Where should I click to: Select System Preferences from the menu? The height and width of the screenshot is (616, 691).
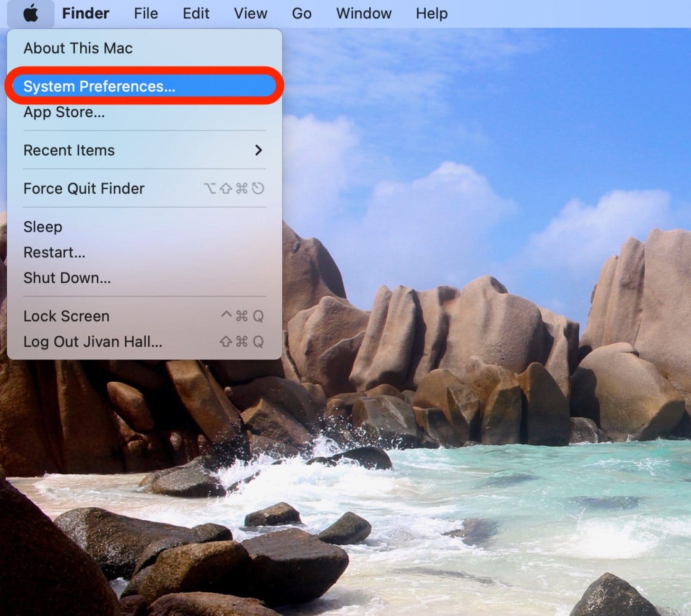click(x=99, y=86)
